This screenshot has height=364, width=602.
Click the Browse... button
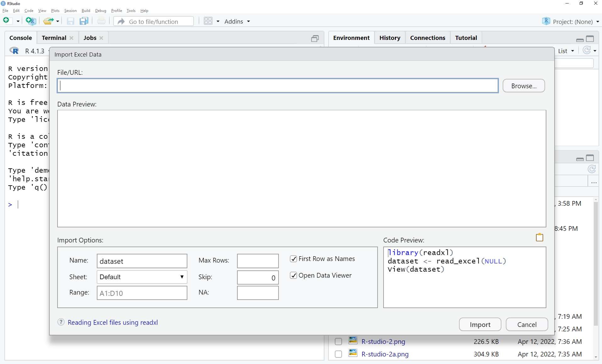pyautogui.click(x=523, y=86)
